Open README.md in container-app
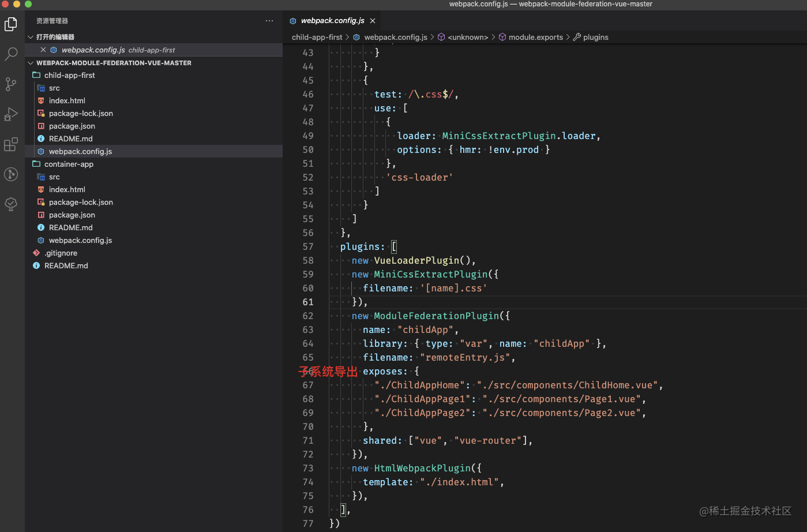 (x=153, y=227)
